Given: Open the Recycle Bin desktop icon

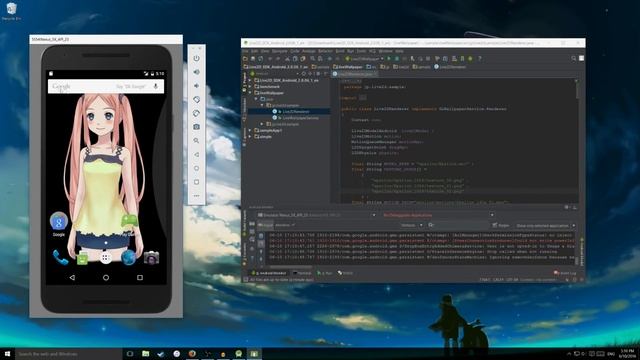Looking at the screenshot, I should [x=11, y=11].
